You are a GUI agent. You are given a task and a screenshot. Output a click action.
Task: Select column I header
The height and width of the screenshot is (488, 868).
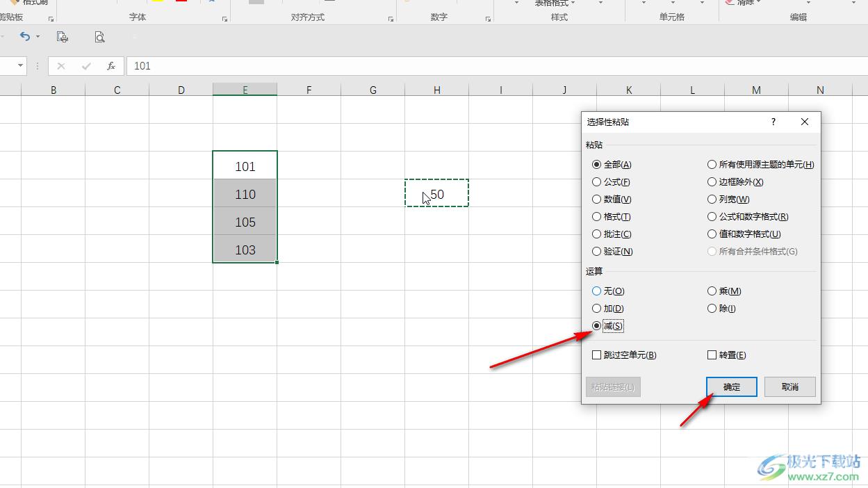(x=500, y=90)
